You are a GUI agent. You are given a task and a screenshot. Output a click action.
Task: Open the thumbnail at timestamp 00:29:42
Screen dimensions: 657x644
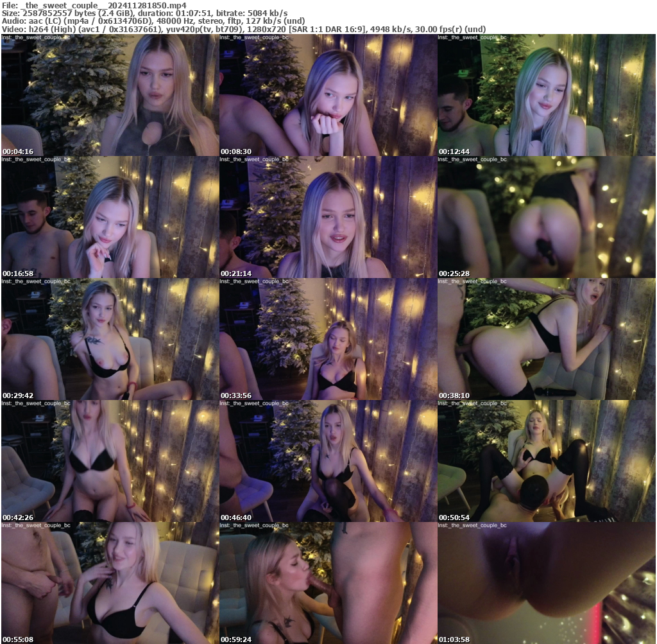click(x=109, y=337)
